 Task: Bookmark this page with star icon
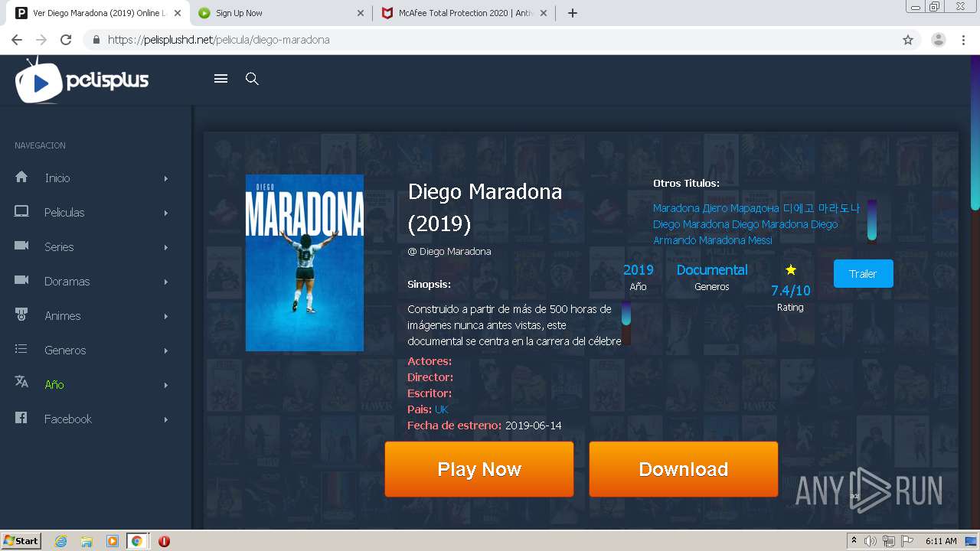[x=908, y=40]
